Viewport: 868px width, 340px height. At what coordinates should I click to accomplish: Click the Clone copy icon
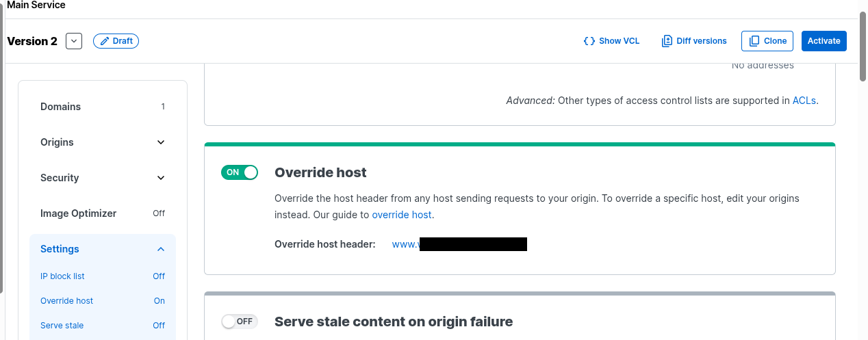tap(754, 41)
